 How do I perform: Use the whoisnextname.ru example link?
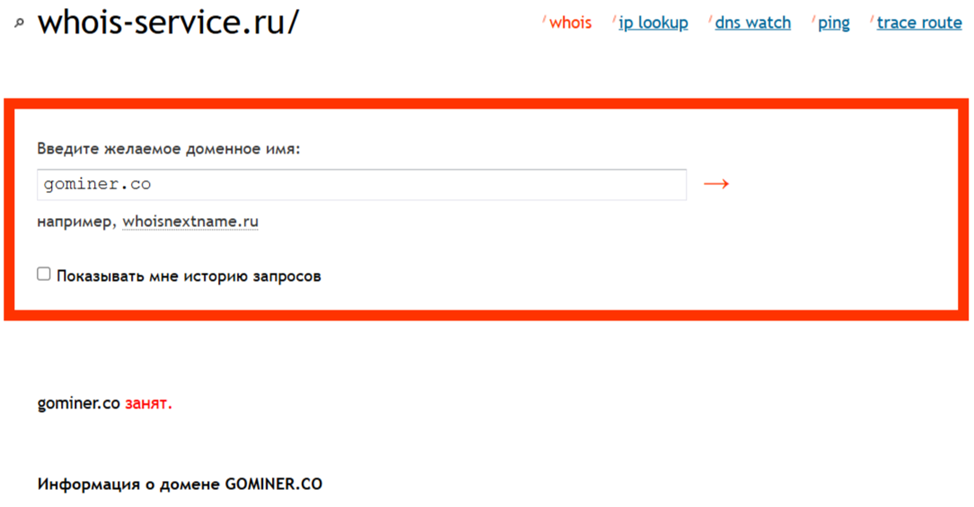pos(190,222)
